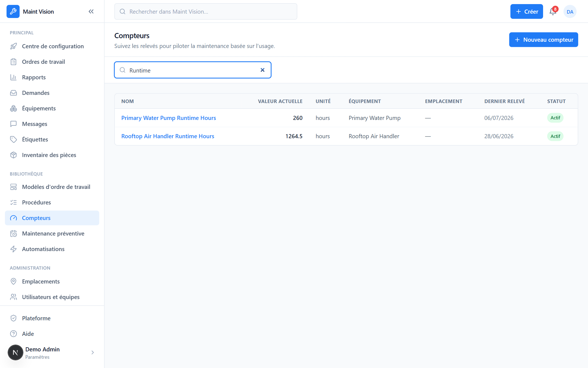Sort by the NOM column header

(x=127, y=101)
